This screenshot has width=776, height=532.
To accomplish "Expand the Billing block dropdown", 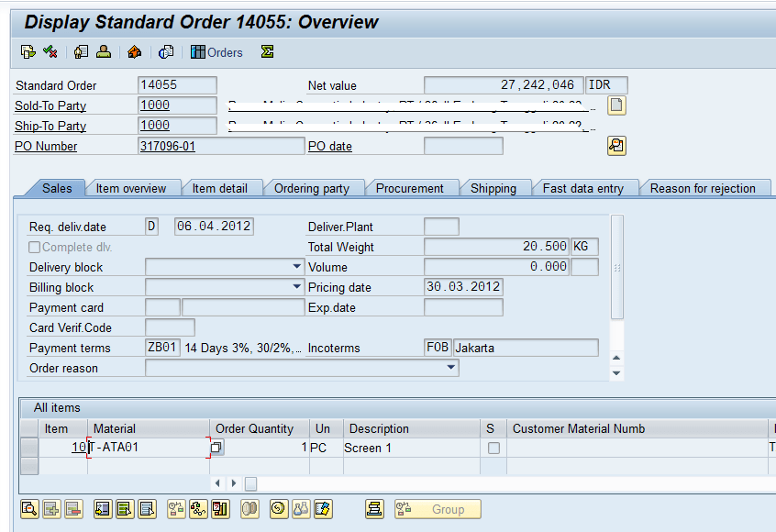I will click(x=295, y=287).
